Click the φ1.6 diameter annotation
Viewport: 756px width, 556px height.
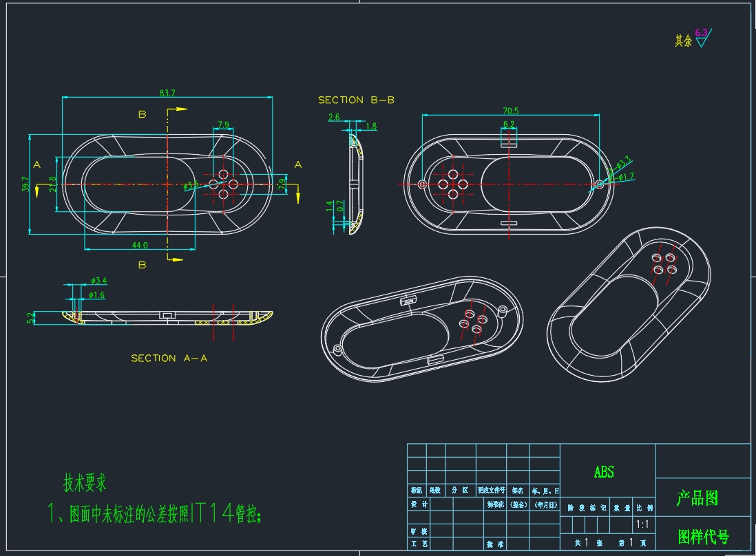pos(97,295)
